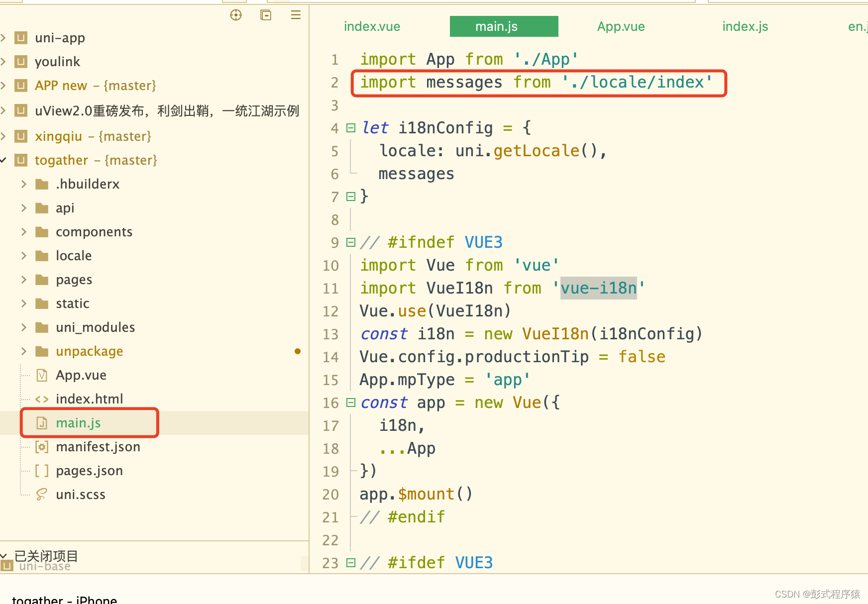
Task: Expand the api folder chevron
Action: tap(24, 208)
